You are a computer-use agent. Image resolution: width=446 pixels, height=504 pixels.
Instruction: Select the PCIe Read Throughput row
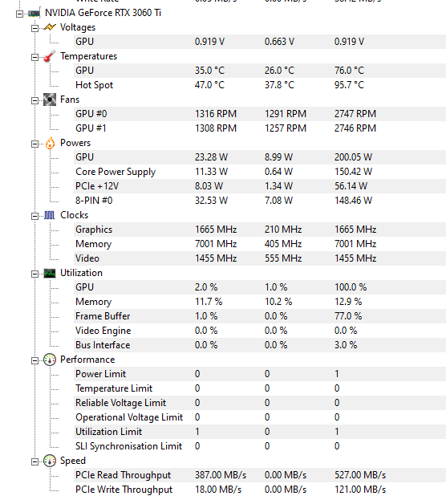(x=260, y=475)
